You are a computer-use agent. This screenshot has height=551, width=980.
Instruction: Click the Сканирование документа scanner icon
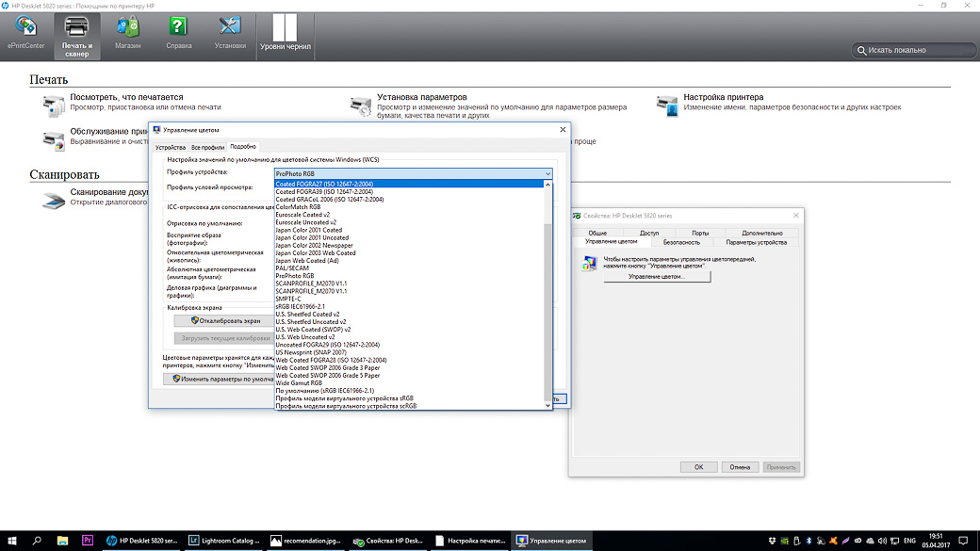pyautogui.click(x=54, y=201)
